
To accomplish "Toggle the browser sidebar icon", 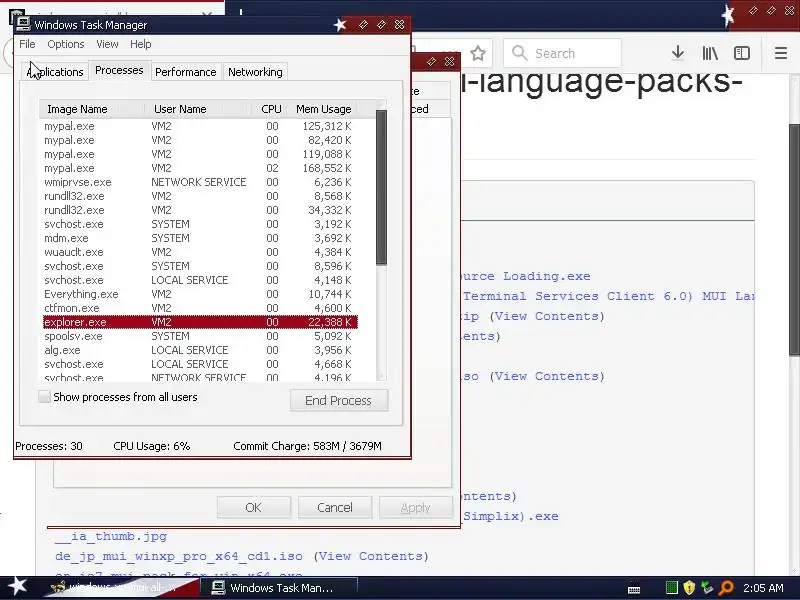I will 741,53.
